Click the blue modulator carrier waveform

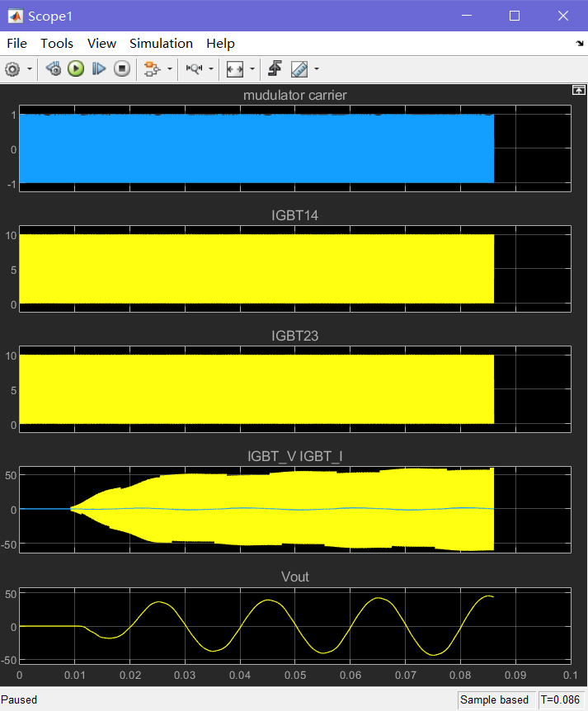click(x=256, y=148)
